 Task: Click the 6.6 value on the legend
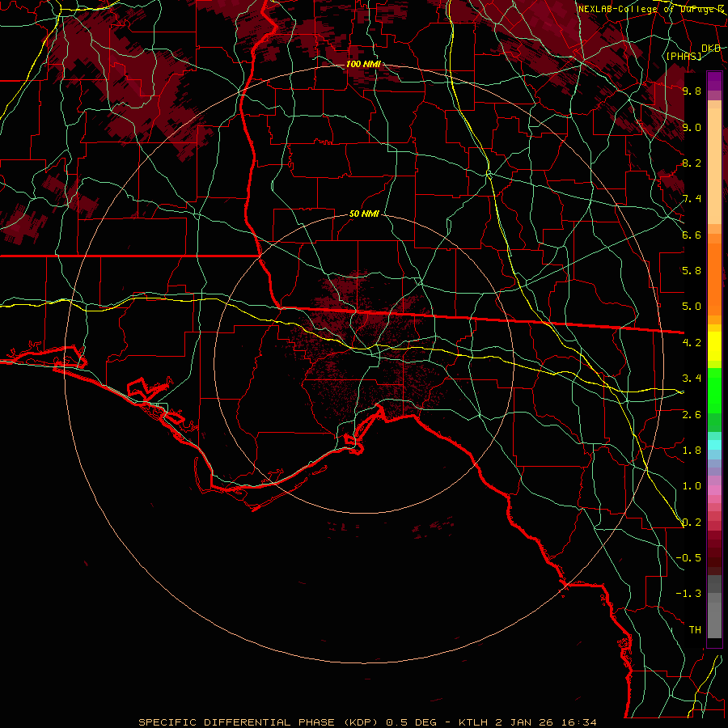pyautogui.click(x=692, y=235)
